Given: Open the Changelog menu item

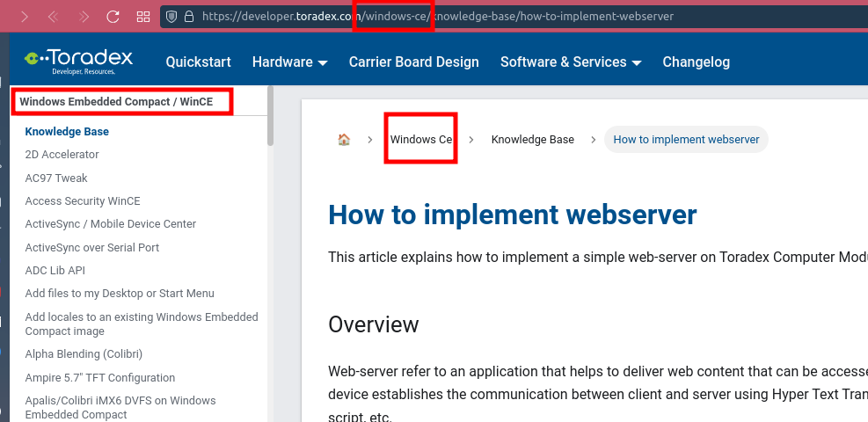Looking at the screenshot, I should (696, 62).
